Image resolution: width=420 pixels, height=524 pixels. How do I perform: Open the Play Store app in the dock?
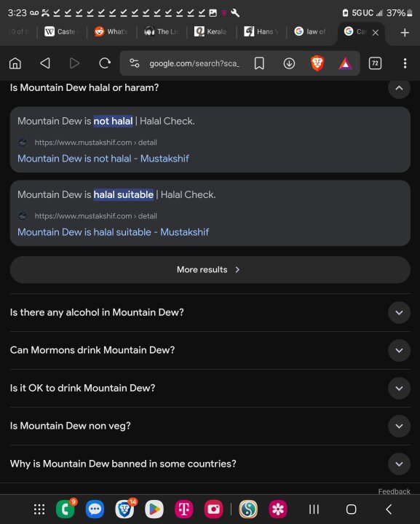(154, 509)
